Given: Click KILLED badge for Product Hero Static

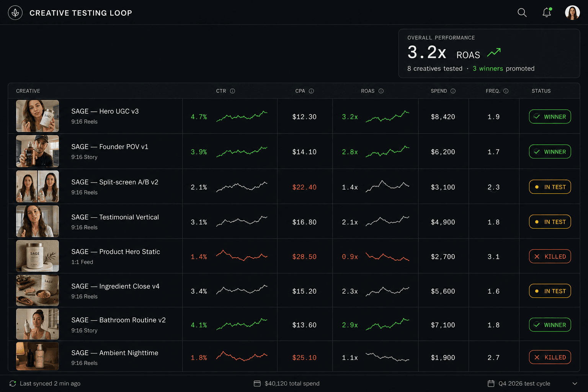Looking at the screenshot, I should click(550, 256).
